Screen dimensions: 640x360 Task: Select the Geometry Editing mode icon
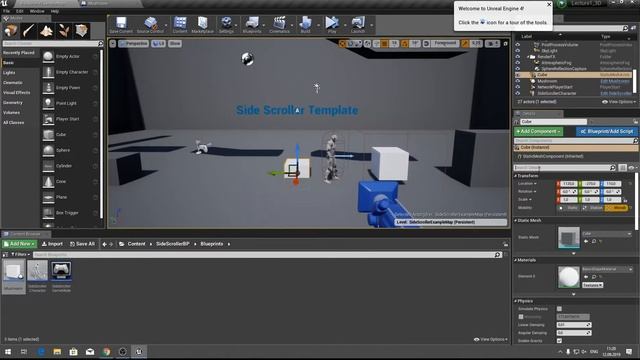click(x=82, y=31)
